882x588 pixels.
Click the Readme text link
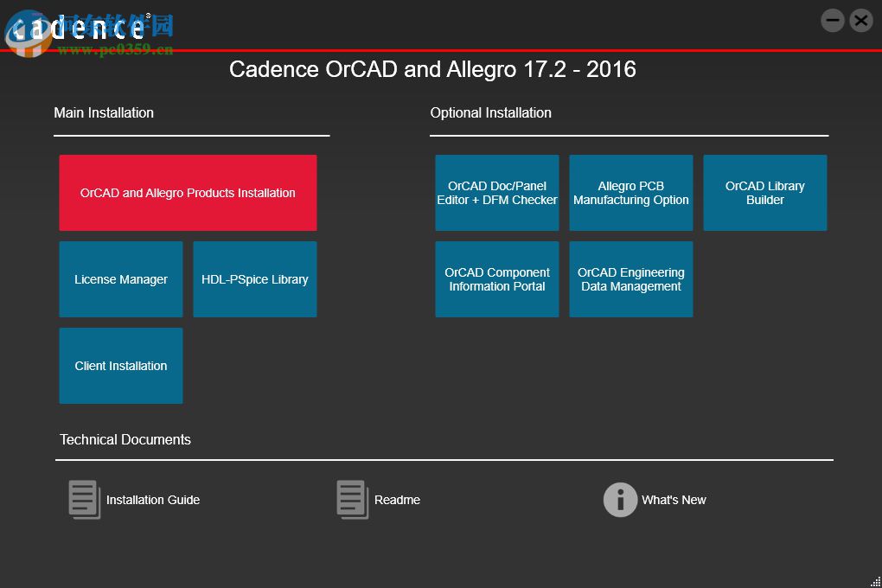click(397, 500)
